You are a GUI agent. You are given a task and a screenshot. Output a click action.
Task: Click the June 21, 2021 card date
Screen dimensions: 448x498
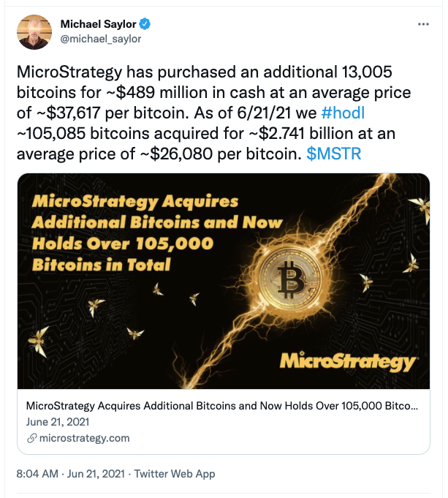point(57,422)
